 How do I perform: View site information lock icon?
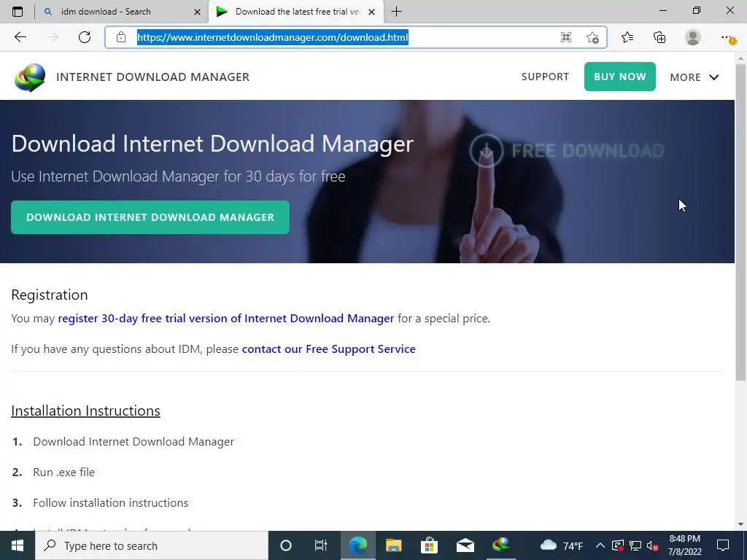[x=121, y=37]
